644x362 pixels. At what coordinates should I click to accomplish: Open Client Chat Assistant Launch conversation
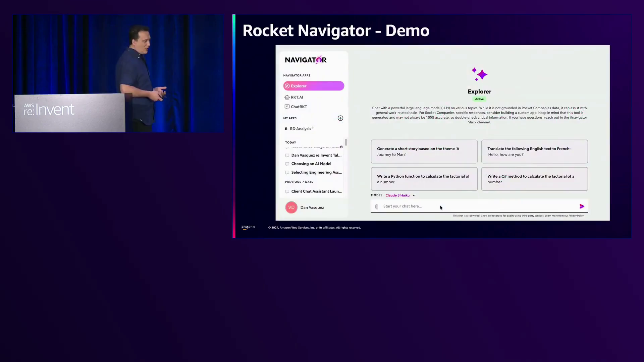coord(316,191)
